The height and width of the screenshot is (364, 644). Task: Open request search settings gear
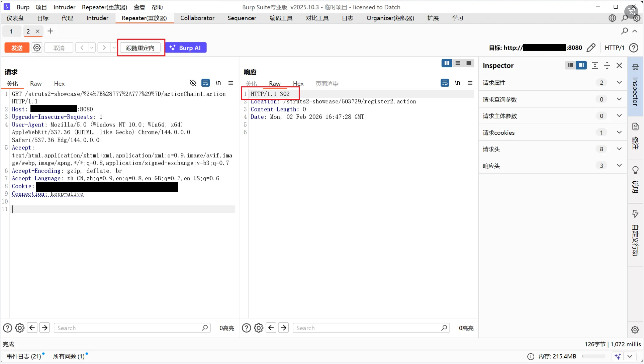(x=20, y=328)
